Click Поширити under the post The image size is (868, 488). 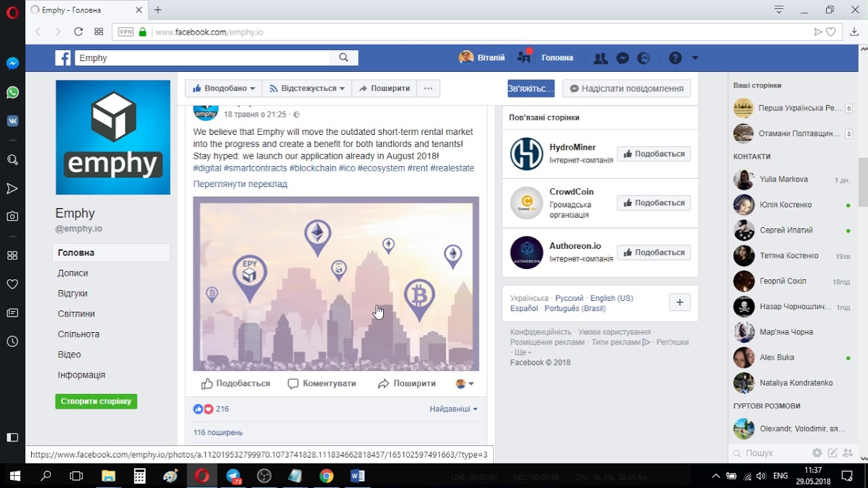pyautogui.click(x=406, y=384)
